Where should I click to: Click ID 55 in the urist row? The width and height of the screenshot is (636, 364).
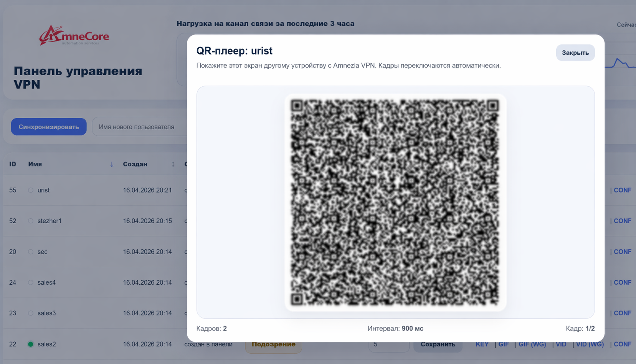click(13, 190)
